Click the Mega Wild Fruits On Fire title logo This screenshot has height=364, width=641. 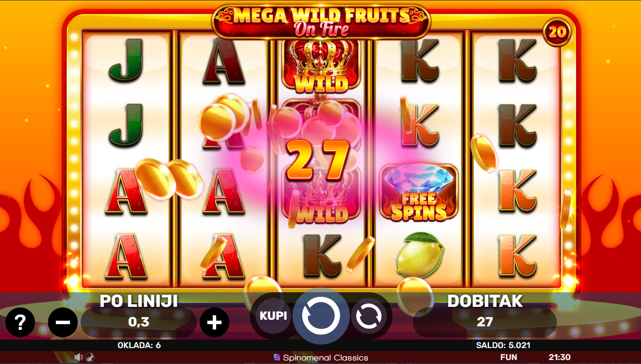click(321, 22)
